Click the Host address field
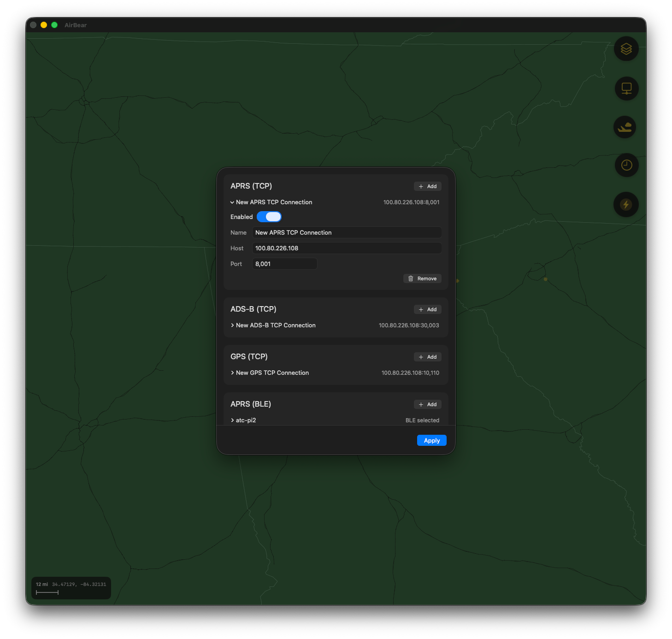This screenshot has height=639, width=672. point(347,248)
